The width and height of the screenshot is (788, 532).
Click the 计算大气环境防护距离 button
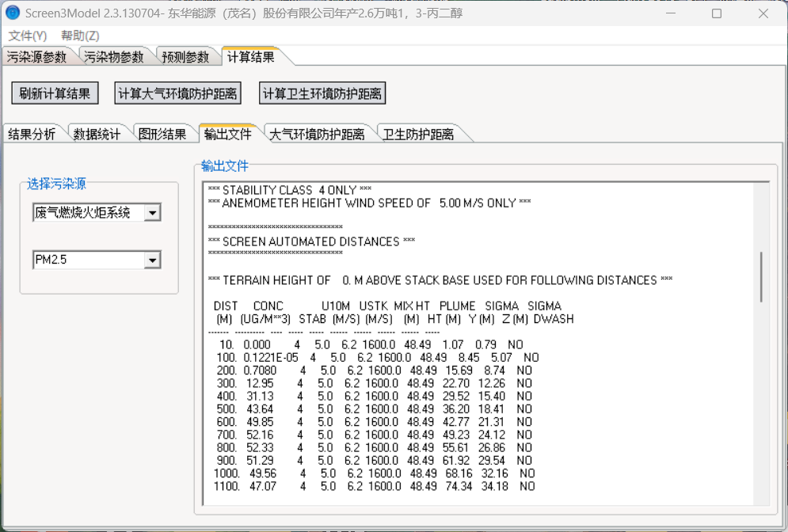point(178,93)
